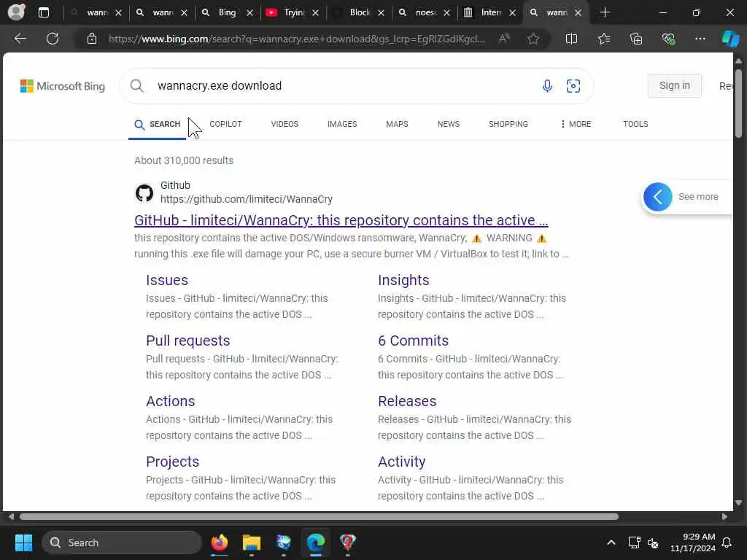Submit query with the magnifier icon
This screenshot has height=560, width=747.
pos(136,86)
